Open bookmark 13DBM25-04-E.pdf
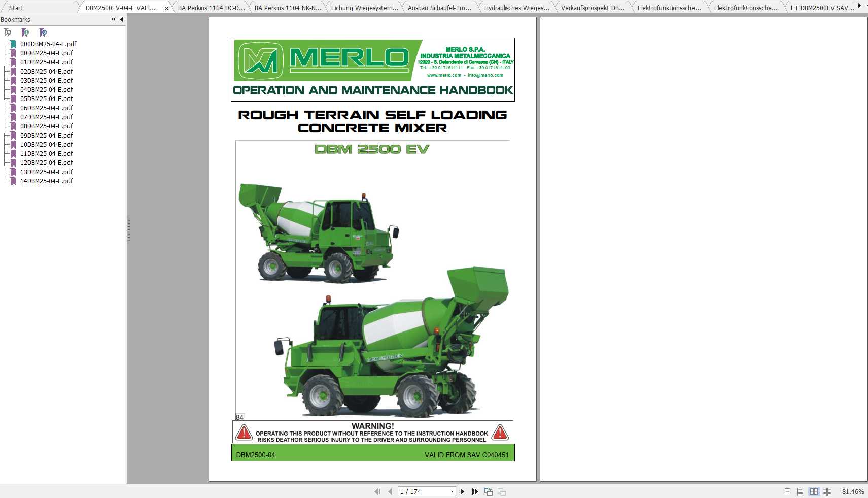This screenshot has height=498, width=868. point(47,172)
